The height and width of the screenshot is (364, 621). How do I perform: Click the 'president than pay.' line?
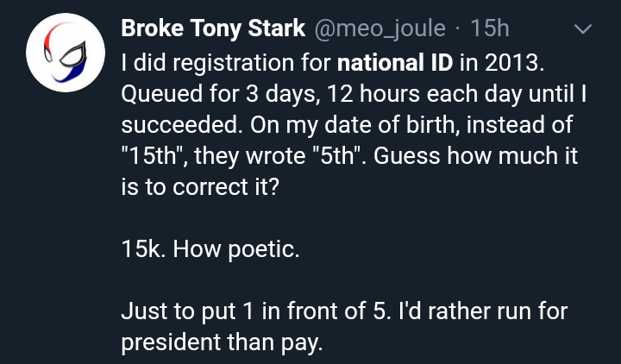pyautogui.click(x=222, y=342)
